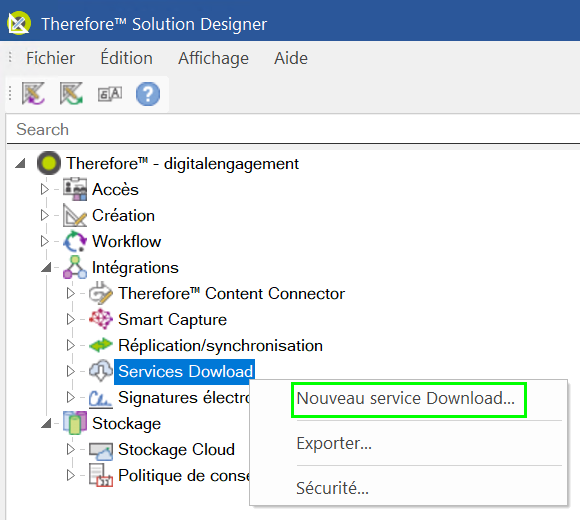580x520 pixels.
Task: Click the retention policy calendar icon
Action: point(101,476)
